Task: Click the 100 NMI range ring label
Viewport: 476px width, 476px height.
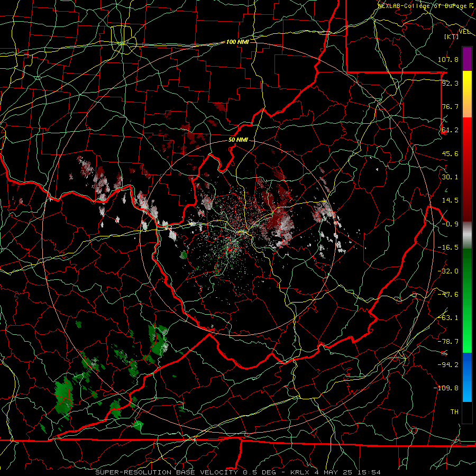Action: (x=237, y=42)
